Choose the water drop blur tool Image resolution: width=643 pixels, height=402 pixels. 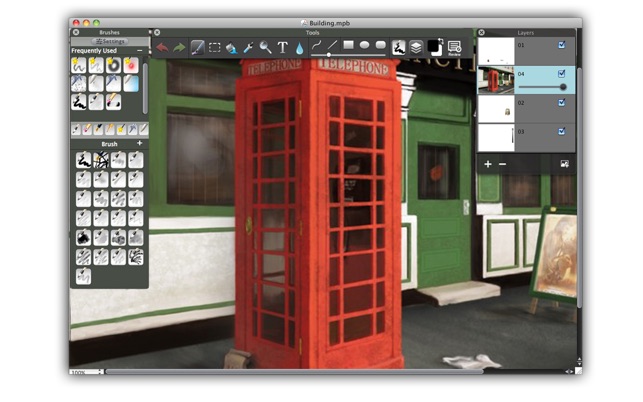[x=299, y=48]
